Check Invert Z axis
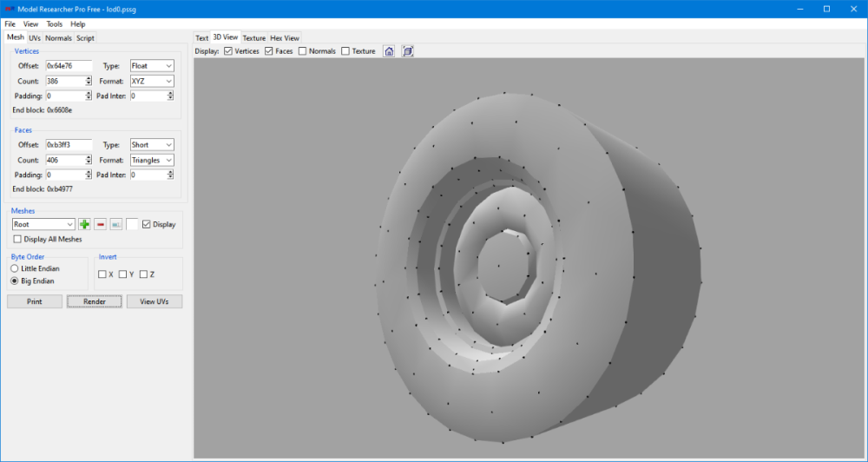Screen dimensions: 868x462 pyautogui.click(x=143, y=274)
